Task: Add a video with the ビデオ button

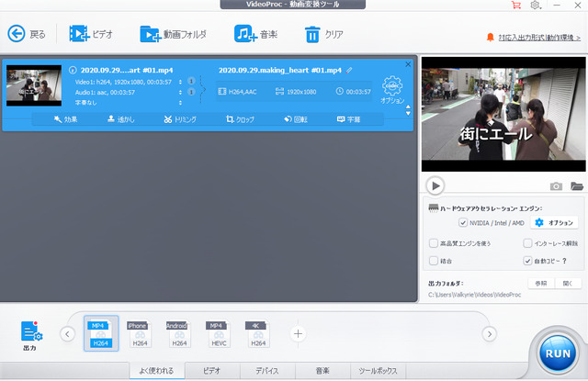Action: (91, 34)
